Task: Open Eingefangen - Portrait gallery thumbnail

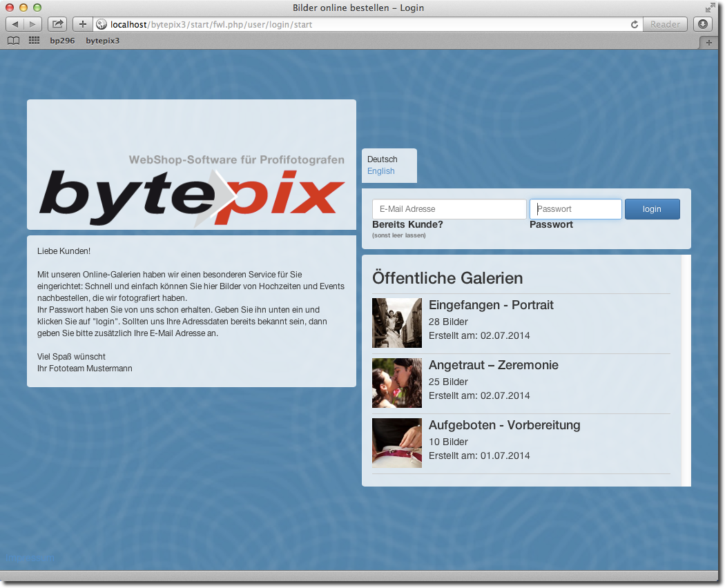Action: (397, 323)
